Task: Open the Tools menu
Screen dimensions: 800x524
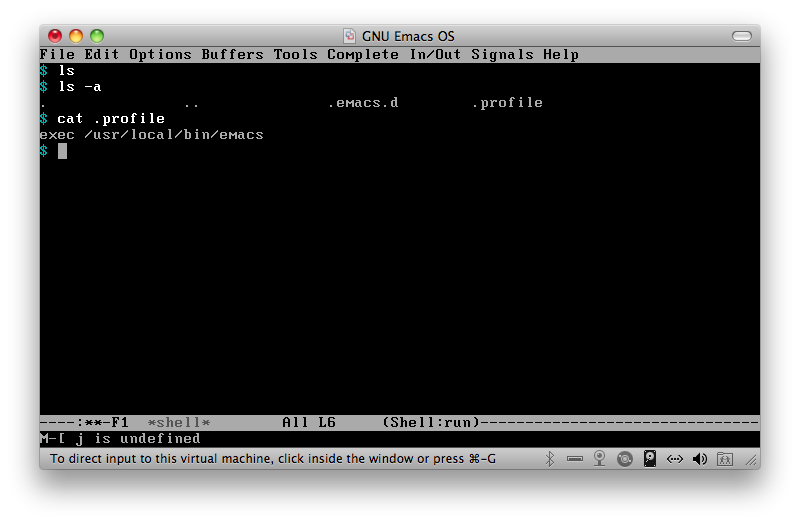Action: [295, 54]
